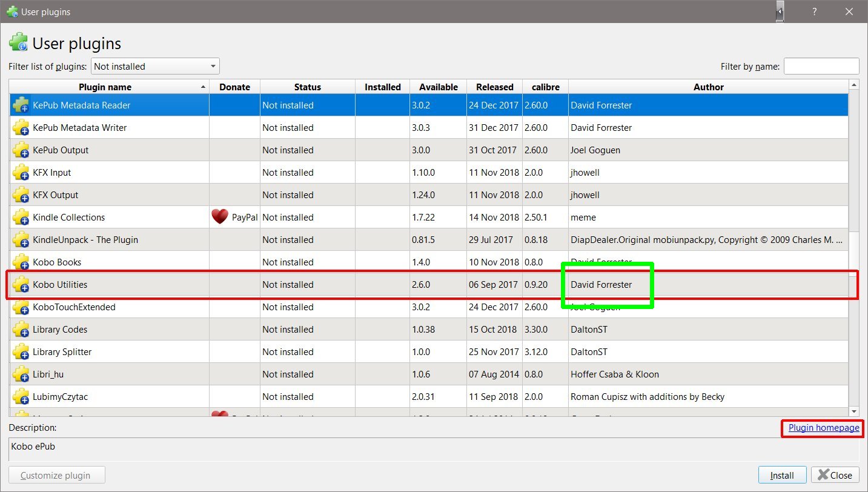Screen dimensions: 868x492
Task: Focus the Filter by name input field
Action: [821, 66]
